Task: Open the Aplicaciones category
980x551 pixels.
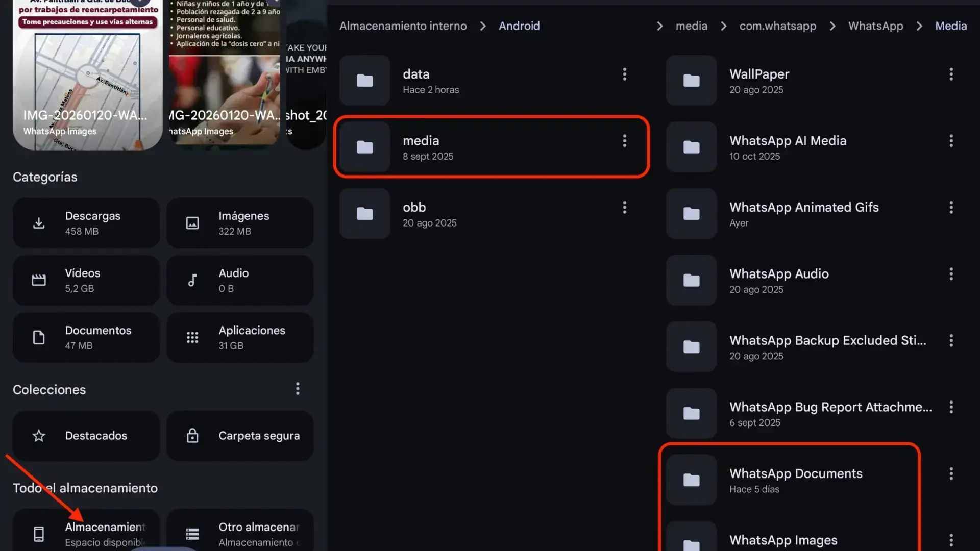Action: point(240,338)
